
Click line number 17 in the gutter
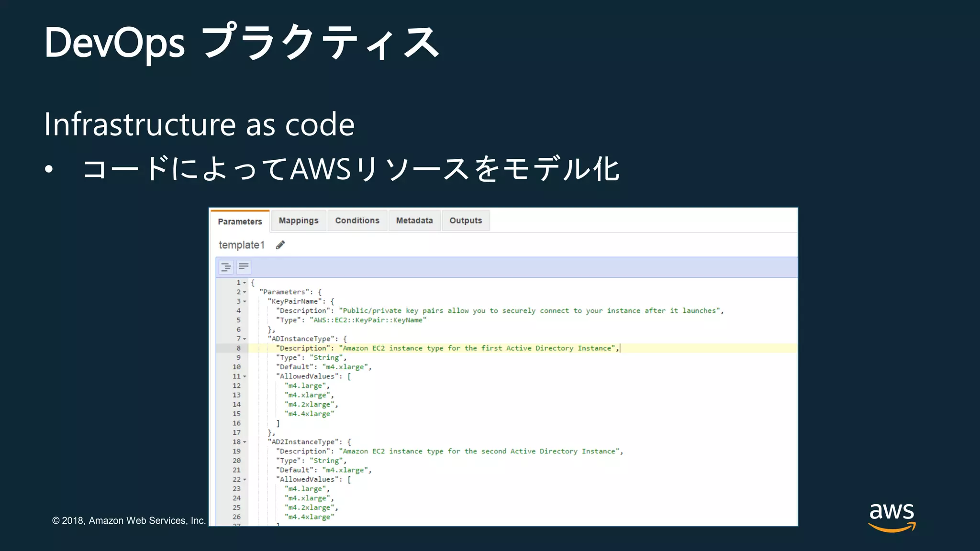point(236,432)
